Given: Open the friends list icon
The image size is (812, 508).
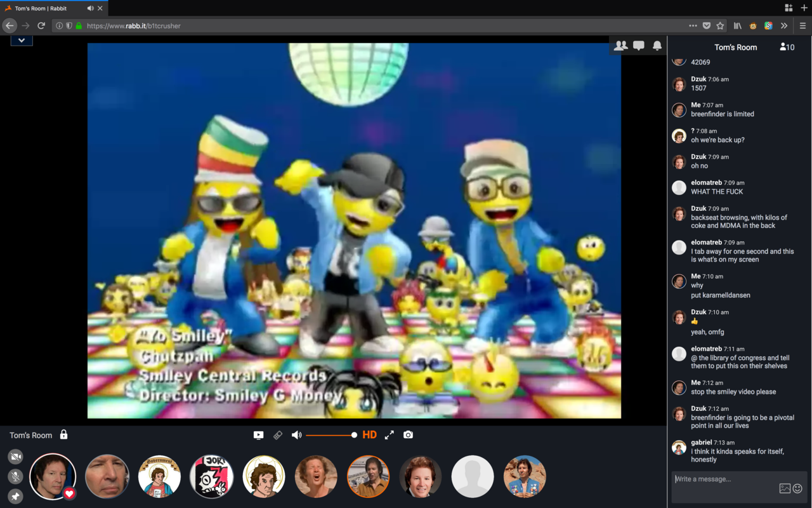Looking at the screenshot, I should point(620,46).
